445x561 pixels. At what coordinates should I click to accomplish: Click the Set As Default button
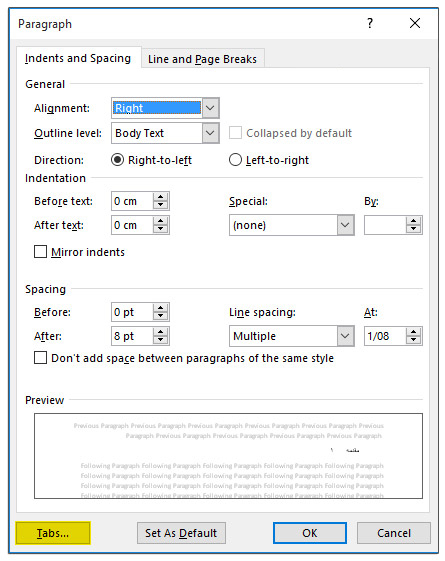181,533
